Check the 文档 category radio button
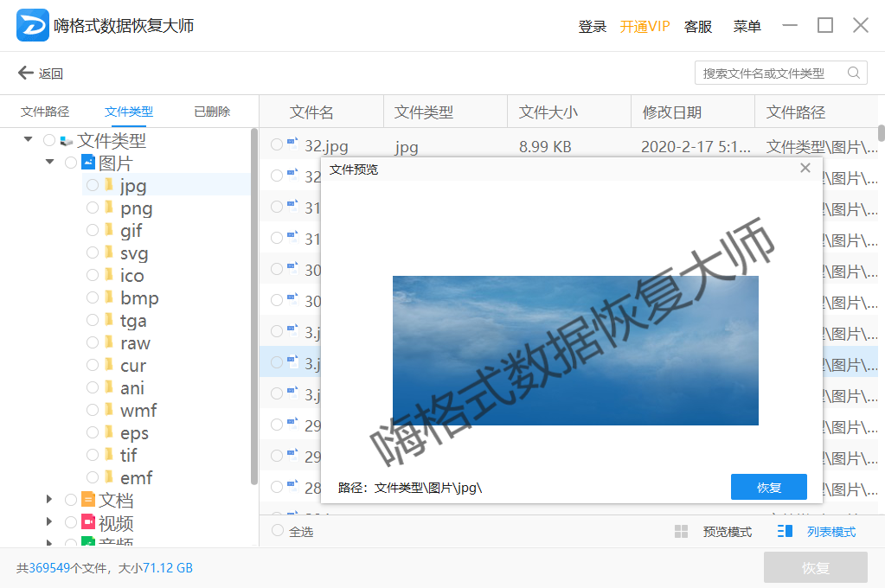 71,500
